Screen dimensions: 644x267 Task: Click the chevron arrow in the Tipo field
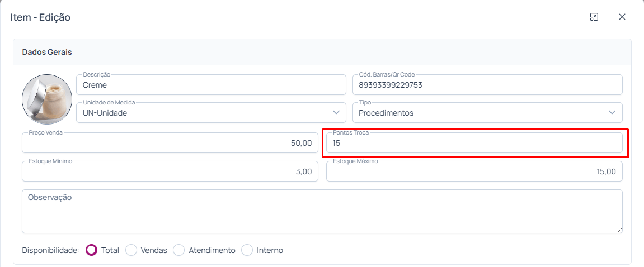tap(612, 112)
